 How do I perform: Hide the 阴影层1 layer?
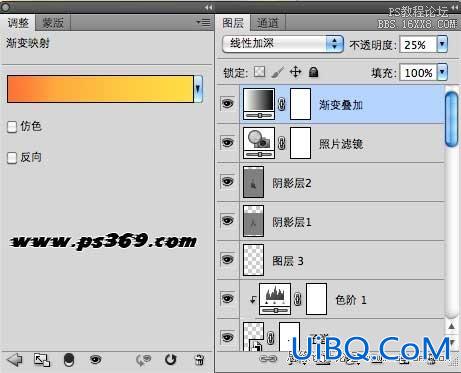228,221
